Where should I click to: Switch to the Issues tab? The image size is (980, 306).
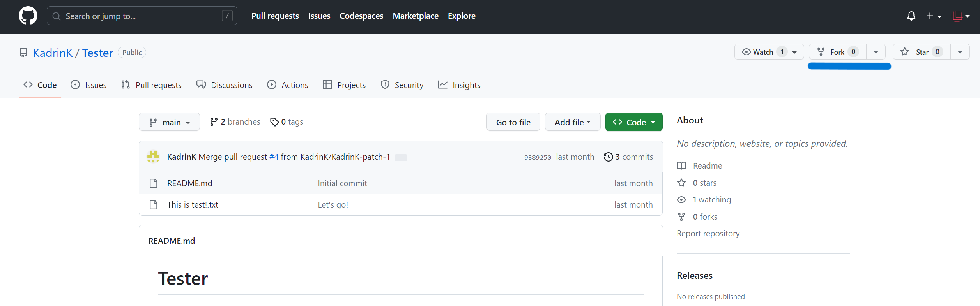click(88, 85)
